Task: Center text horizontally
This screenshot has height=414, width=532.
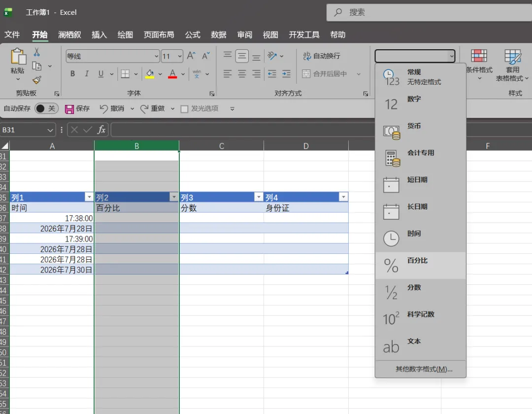Action: pyautogui.click(x=242, y=73)
